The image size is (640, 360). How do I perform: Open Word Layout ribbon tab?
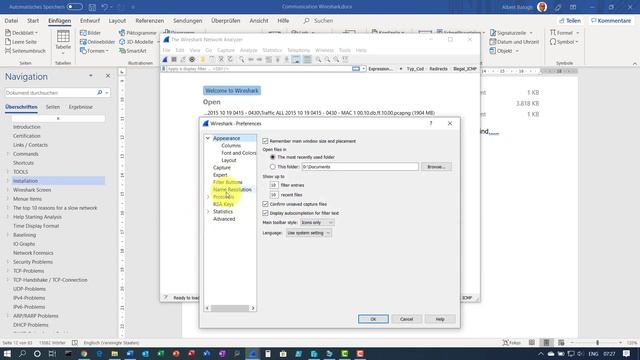pos(117,20)
